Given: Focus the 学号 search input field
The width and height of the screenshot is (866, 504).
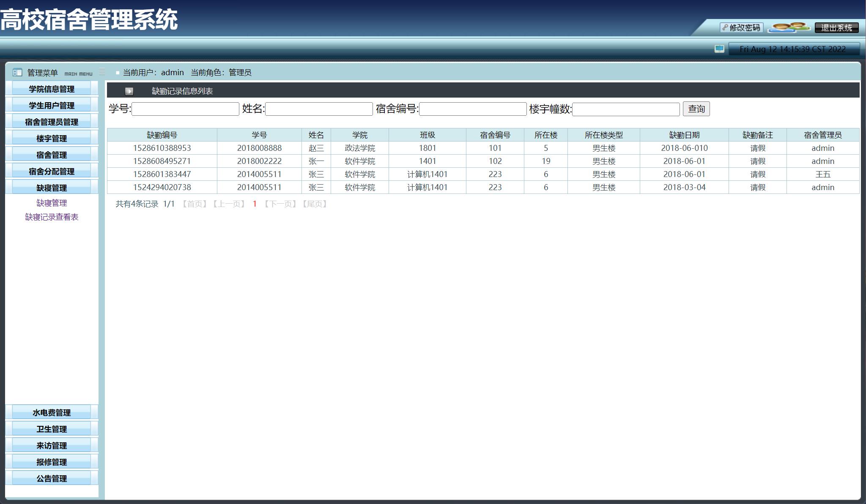Looking at the screenshot, I should click(185, 109).
